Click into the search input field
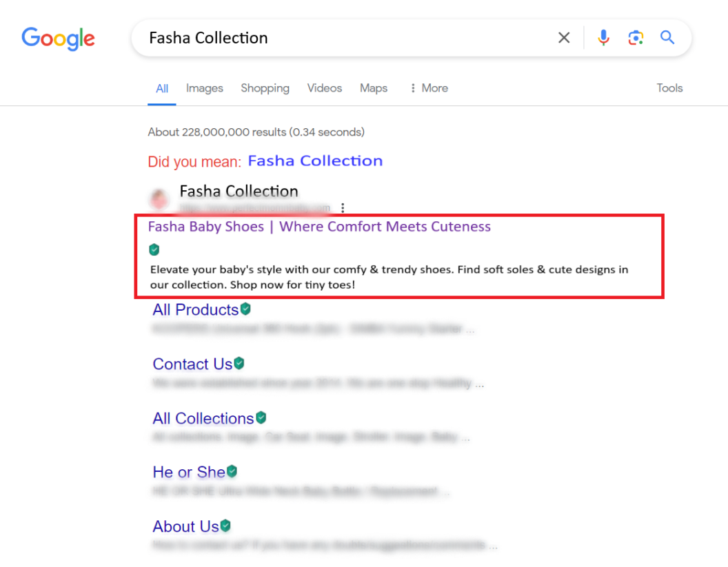728x567 pixels. 345,38
